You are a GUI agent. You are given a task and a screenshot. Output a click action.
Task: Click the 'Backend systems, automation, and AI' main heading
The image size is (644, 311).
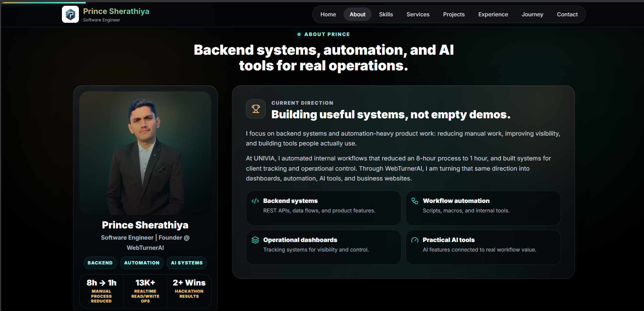coord(324,58)
